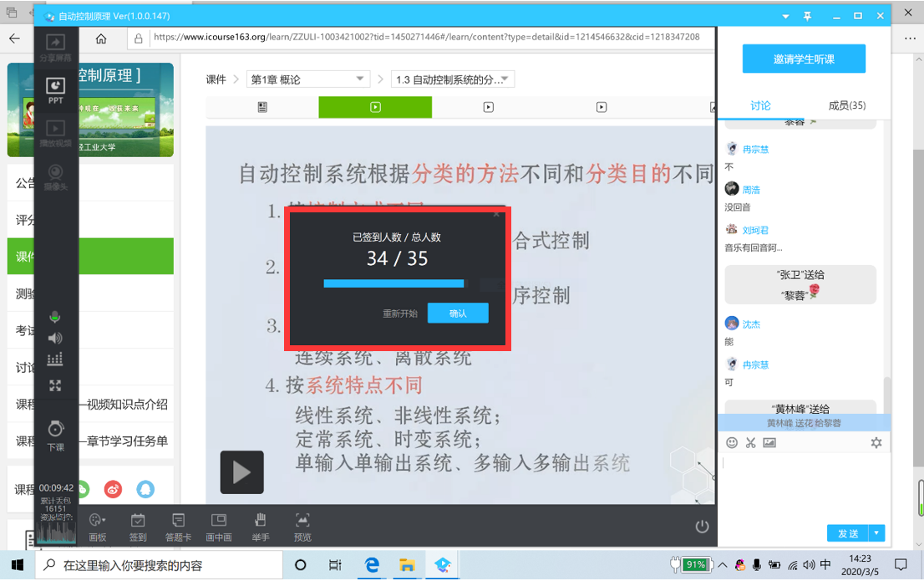Open the Windows Start menu
This screenshot has width=924, height=581.
[18, 565]
